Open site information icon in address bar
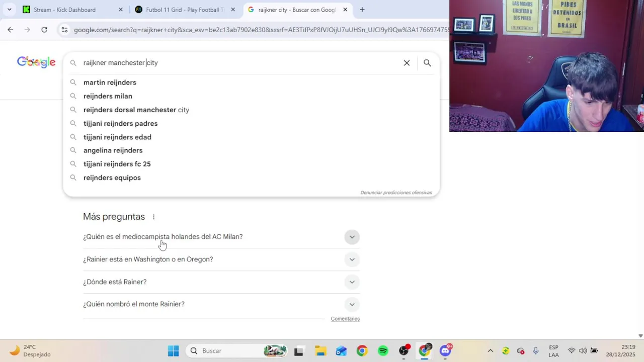644x362 pixels. click(64, 30)
